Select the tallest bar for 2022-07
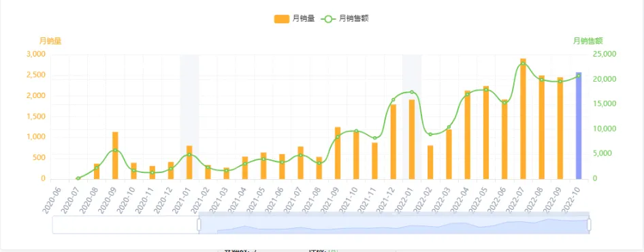The image size is (644, 252). (523, 119)
